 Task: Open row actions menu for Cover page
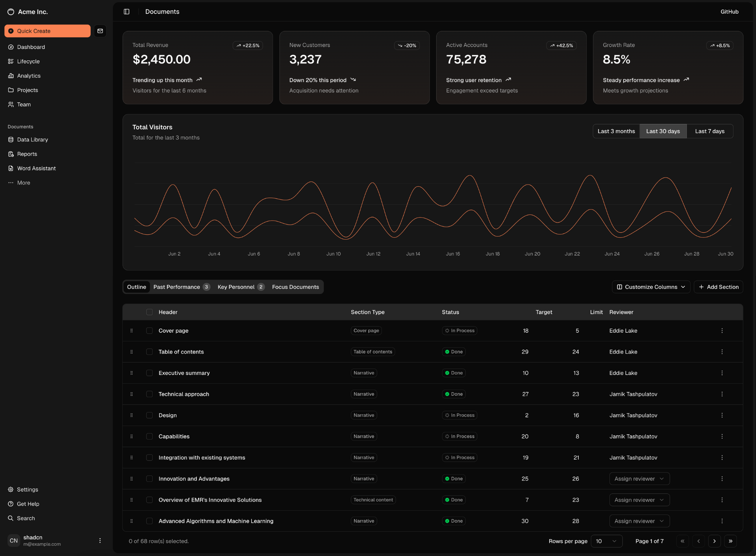pyautogui.click(x=722, y=331)
